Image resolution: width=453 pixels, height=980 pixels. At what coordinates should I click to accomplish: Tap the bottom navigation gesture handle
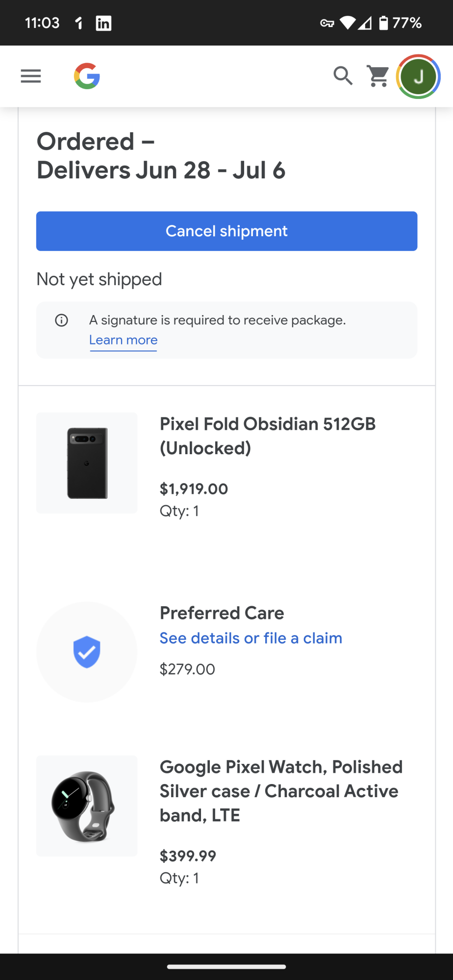pos(226,967)
